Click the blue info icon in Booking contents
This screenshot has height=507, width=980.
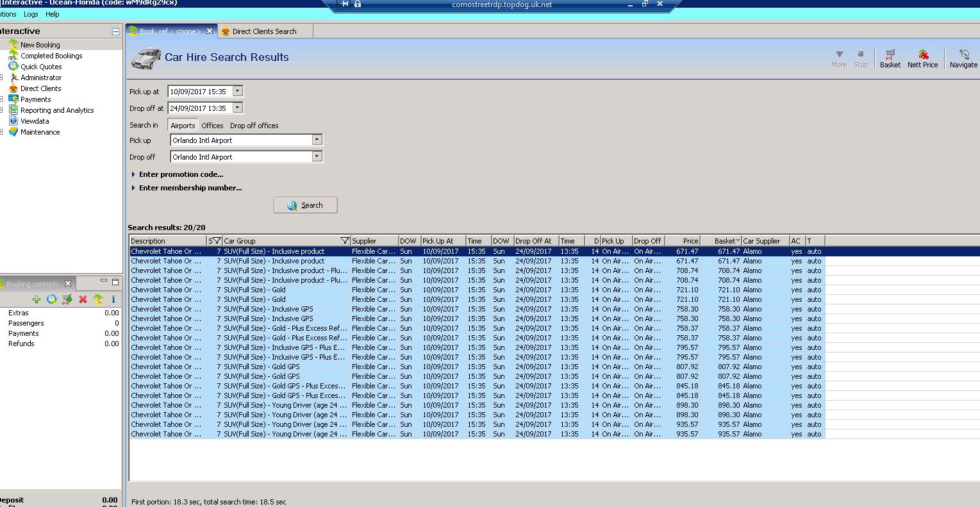tap(113, 299)
